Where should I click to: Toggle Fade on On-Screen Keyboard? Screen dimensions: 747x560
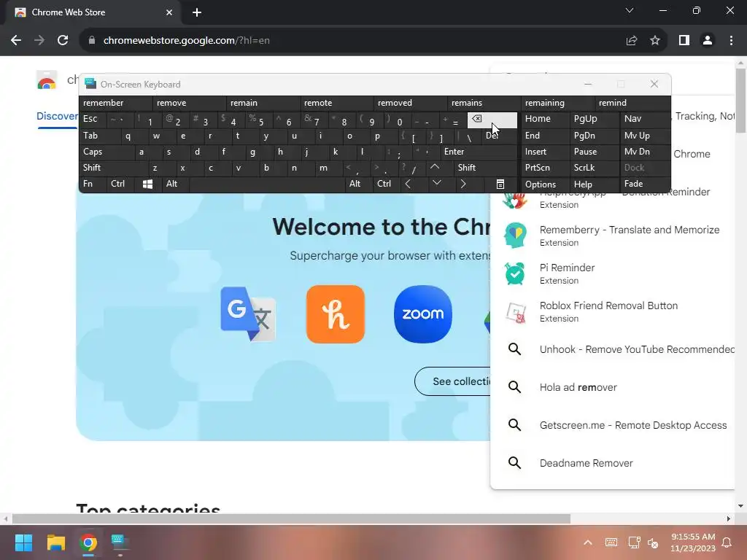point(645,184)
